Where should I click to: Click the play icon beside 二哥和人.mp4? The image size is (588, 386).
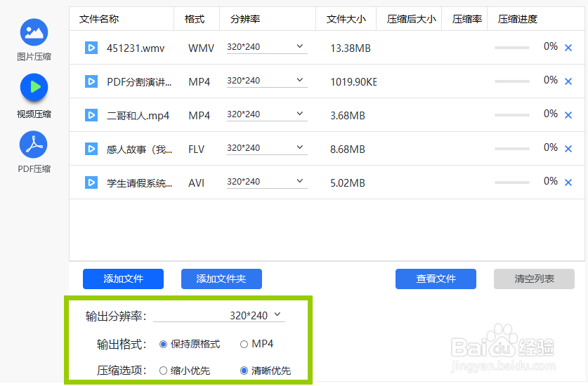click(x=91, y=115)
